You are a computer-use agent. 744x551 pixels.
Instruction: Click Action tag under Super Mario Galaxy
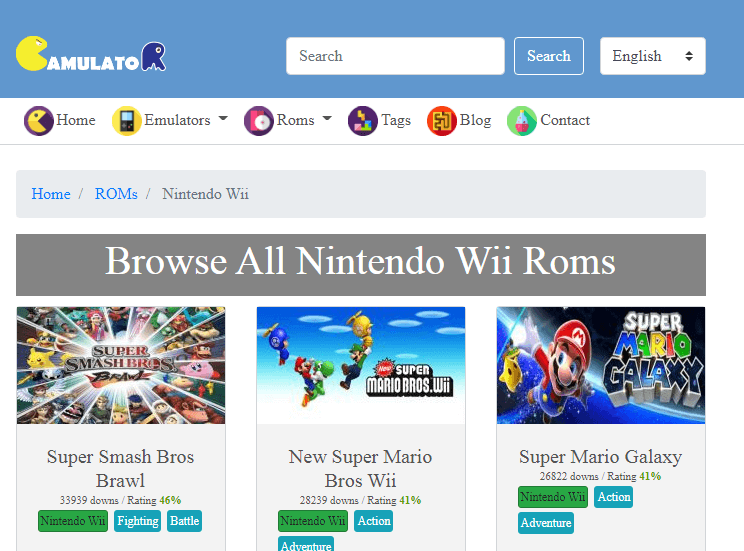click(x=614, y=497)
